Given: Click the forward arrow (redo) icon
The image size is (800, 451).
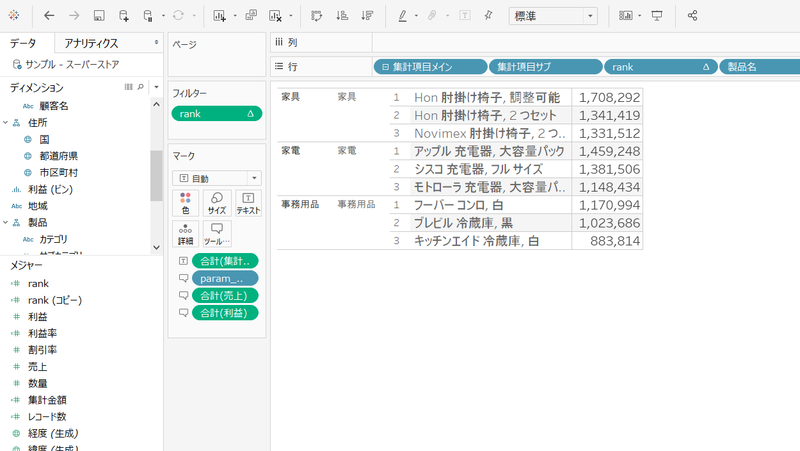Looking at the screenshot, I should point(74,16).
